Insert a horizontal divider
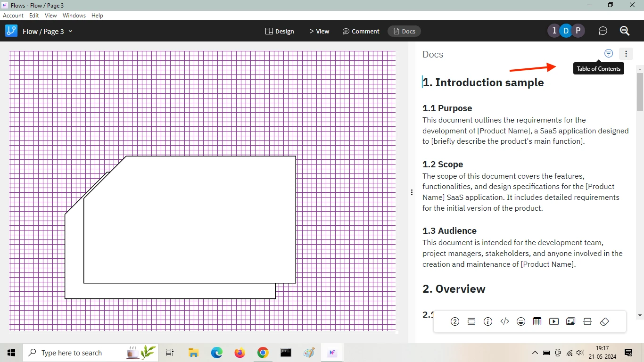The image size is (644, 362). point(587,321)
